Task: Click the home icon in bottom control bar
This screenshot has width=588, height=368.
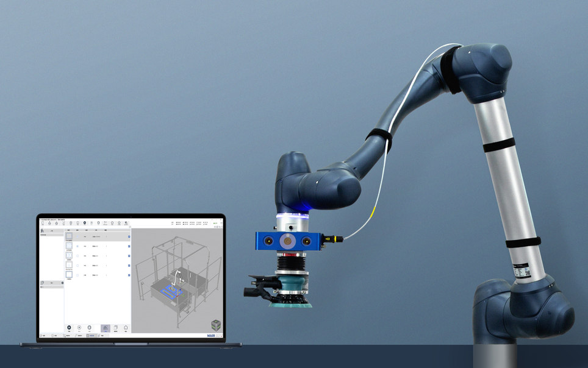Action: pyautogui.click(x=126, y=328)
